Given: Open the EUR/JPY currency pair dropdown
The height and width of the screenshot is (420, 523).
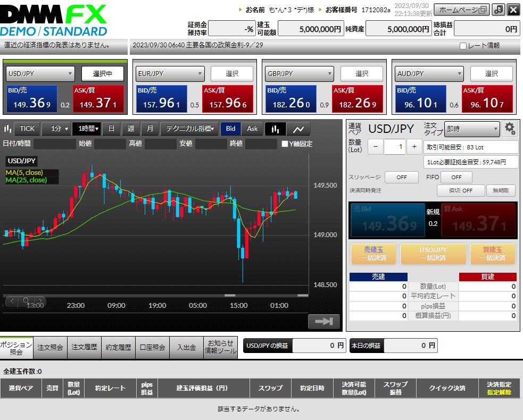Looking at the screenshot, I should (x=170, y=73).
